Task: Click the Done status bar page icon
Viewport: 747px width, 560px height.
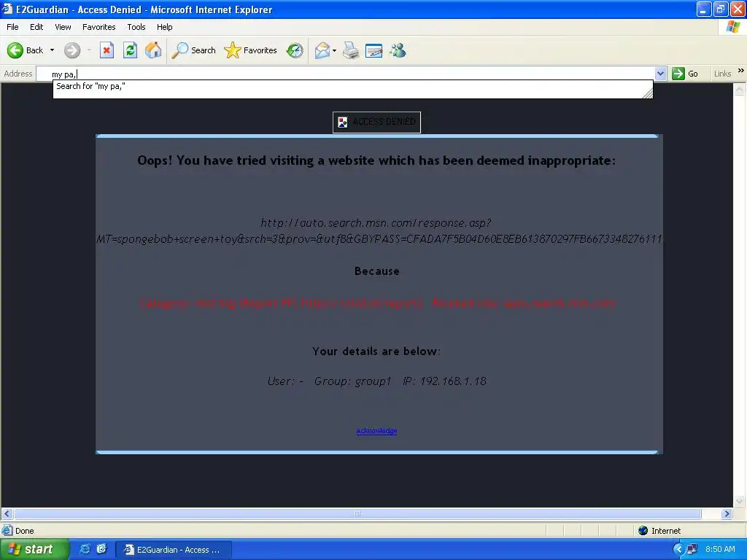Action: [7, 531]
